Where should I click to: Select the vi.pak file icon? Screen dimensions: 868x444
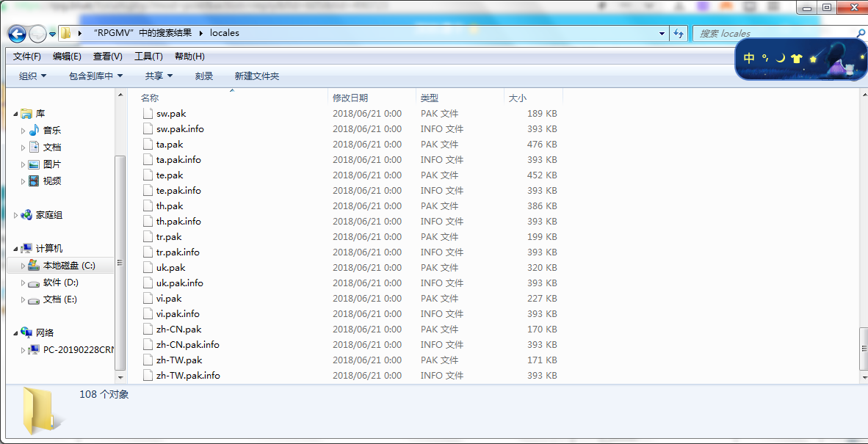point(148,299)
